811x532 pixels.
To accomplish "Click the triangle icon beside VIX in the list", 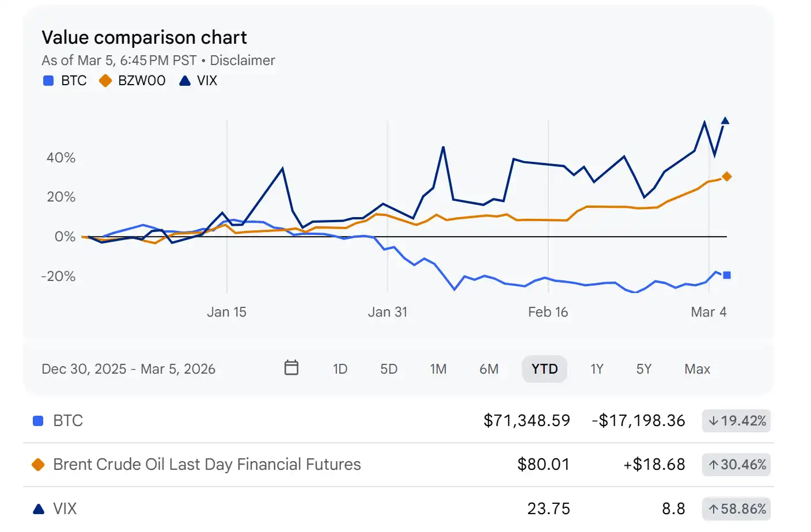I will (x=37, y=508).
